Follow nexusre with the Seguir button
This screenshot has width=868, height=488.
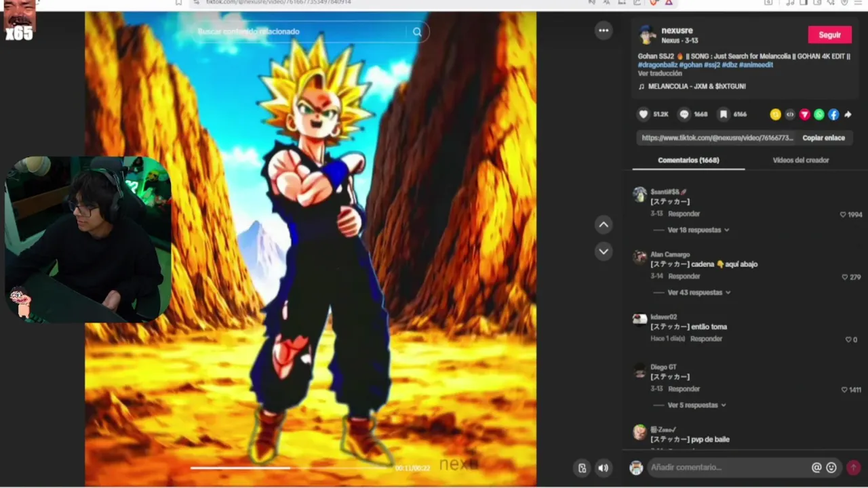(829, 35)
